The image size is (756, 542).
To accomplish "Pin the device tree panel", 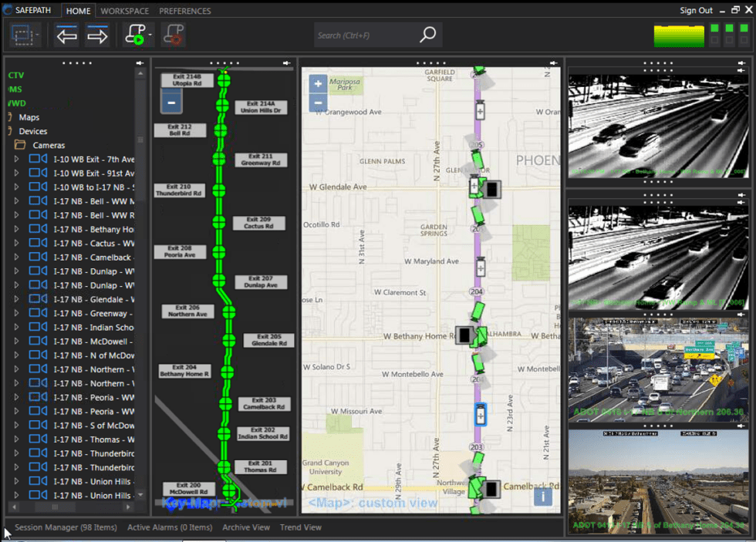I will pyautogui.click(x=139, y=62).
